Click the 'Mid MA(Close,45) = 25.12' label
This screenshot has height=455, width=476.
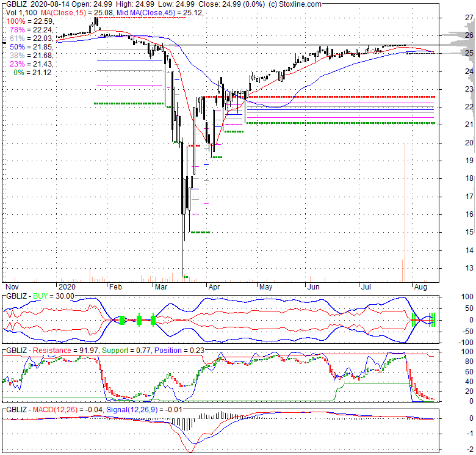click(x=159, y=13)
